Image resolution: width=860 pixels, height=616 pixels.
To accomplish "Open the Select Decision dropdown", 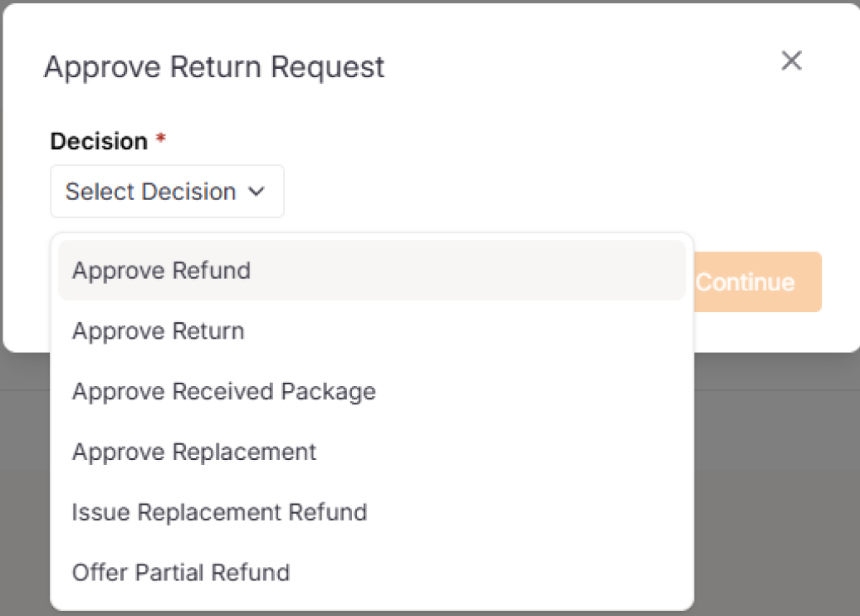I will coord(166,192).
